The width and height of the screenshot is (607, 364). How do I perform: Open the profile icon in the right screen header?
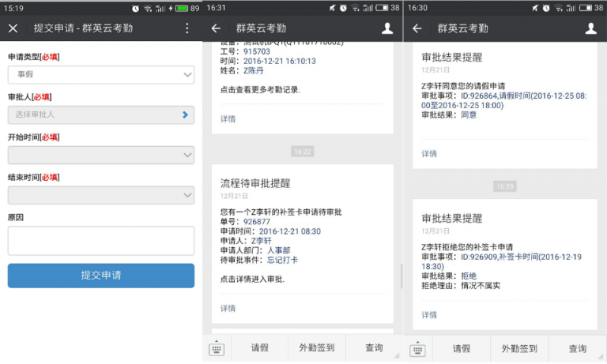[x=590, y=28]
